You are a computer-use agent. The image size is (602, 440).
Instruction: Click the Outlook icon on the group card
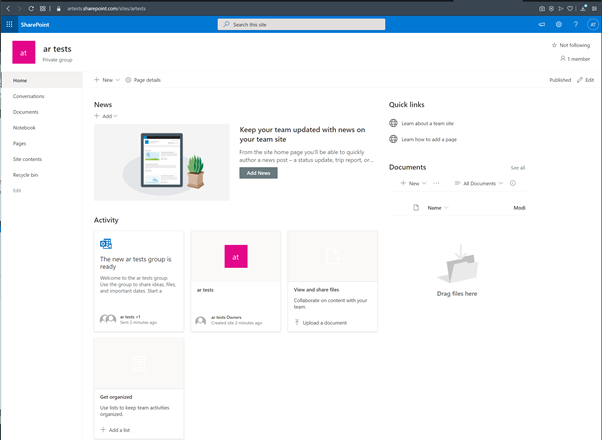(106, 244)
